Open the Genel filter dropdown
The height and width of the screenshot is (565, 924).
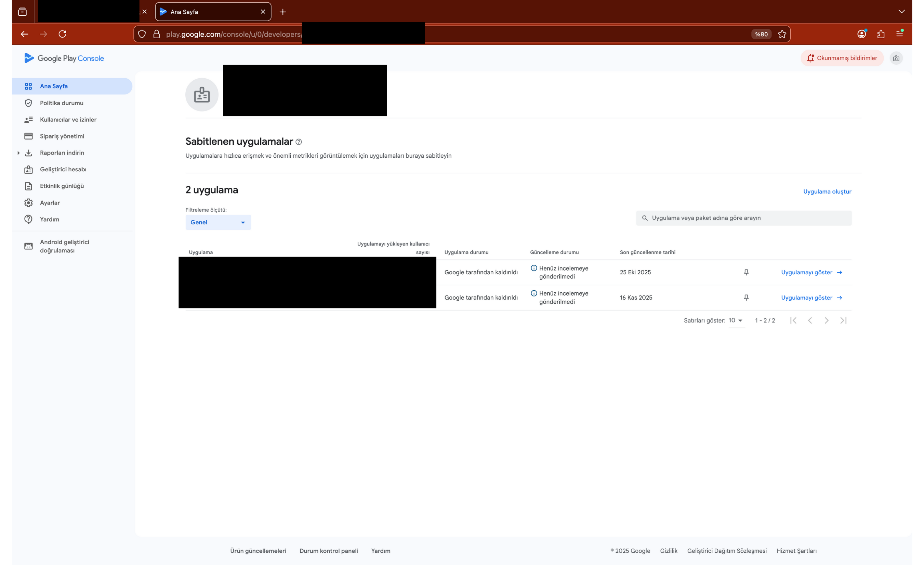218,222
